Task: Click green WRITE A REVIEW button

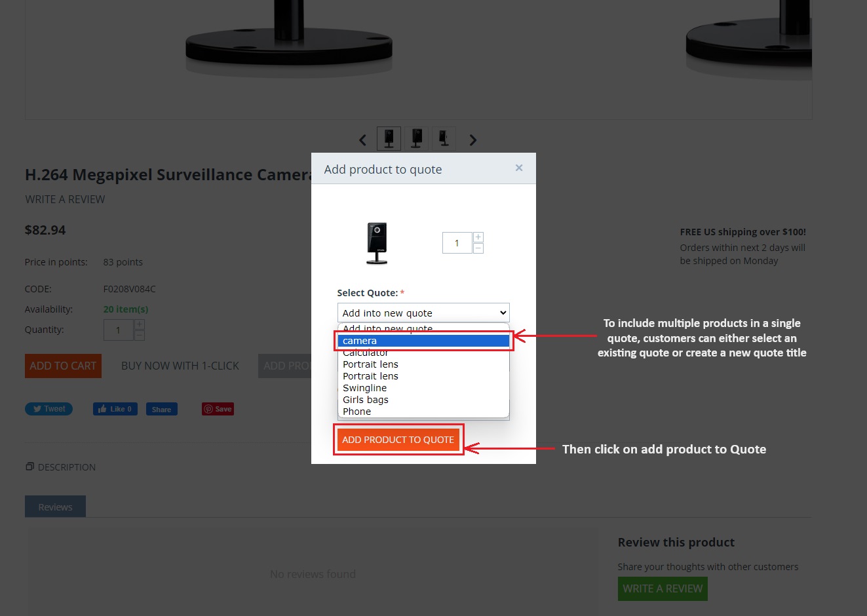Action: [663, 588]
